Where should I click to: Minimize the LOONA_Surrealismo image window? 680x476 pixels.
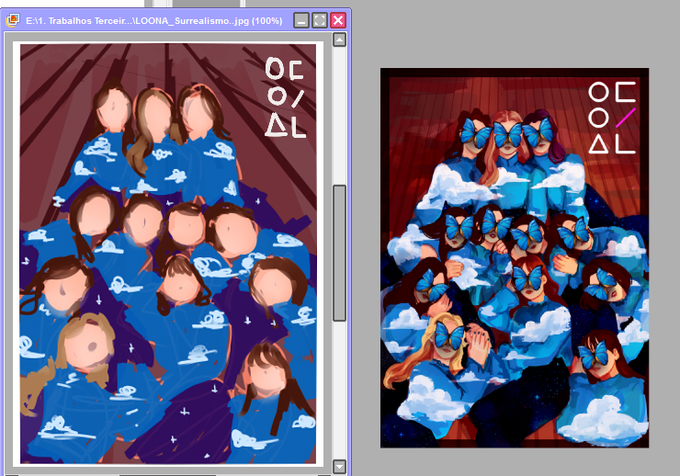[301, 20]
